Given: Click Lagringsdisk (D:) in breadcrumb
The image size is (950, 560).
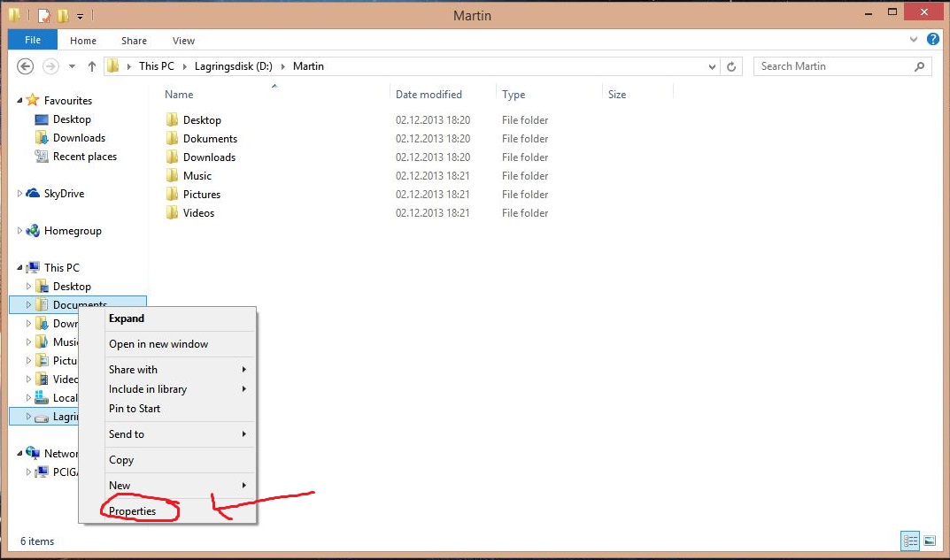Looking at the screenshot, I should pos(233,66).
